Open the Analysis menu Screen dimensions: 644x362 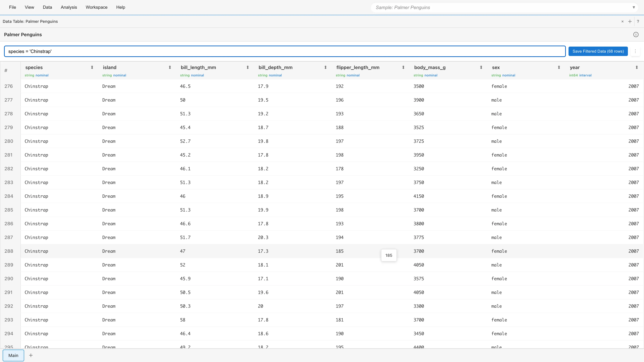(x=69, y=7)
